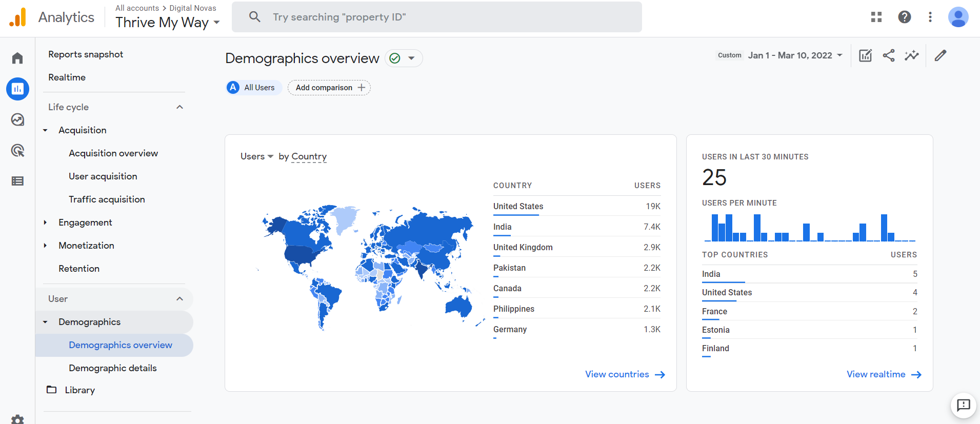The image size is (980, 424).
Task: Click the India row showing 7.4K
Action: coord(577,227)
